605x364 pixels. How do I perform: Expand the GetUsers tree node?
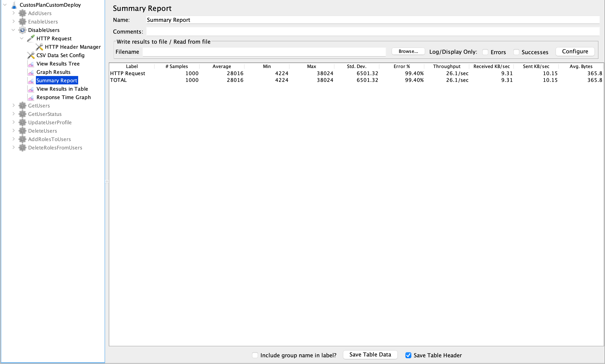click(13, 105)
